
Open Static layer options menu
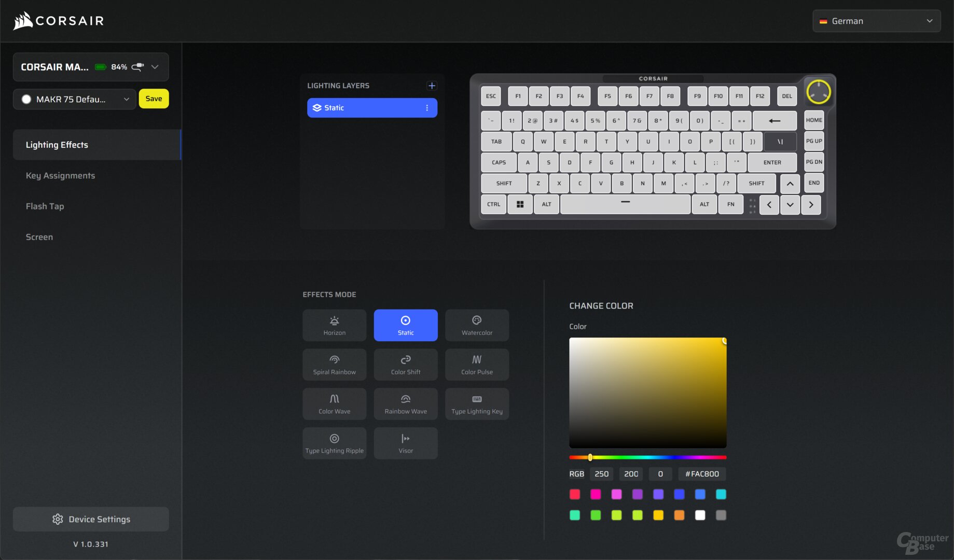(427, 108)
